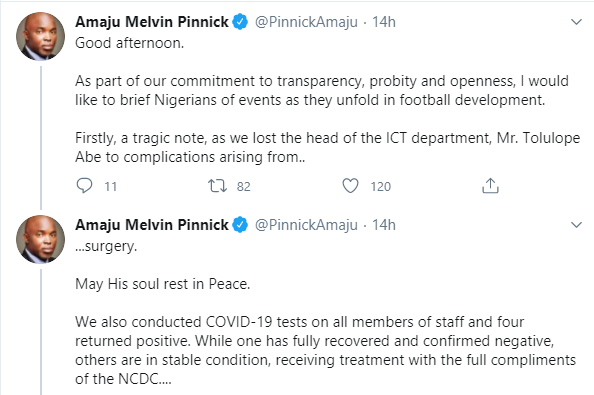The width and height of the screenshot is (594, 395).
Task: Retweet the first tweet using the arrows icon
Action: (x=217, y=186)
